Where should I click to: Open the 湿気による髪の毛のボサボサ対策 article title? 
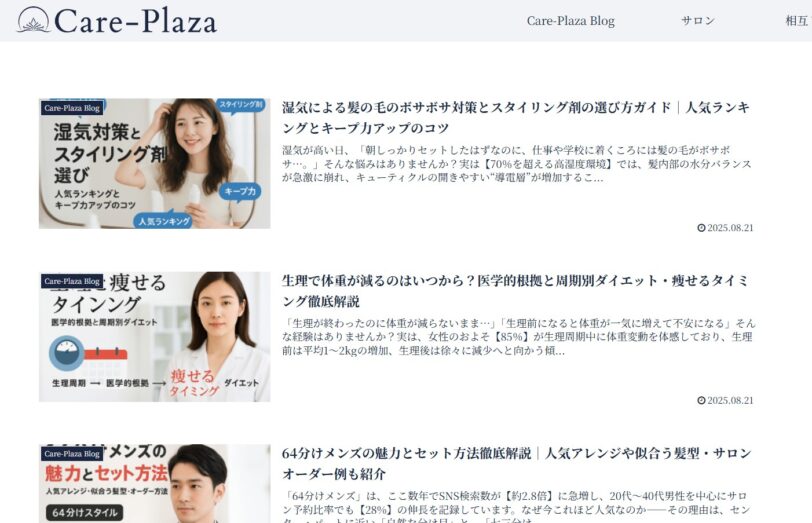point(516,118)
